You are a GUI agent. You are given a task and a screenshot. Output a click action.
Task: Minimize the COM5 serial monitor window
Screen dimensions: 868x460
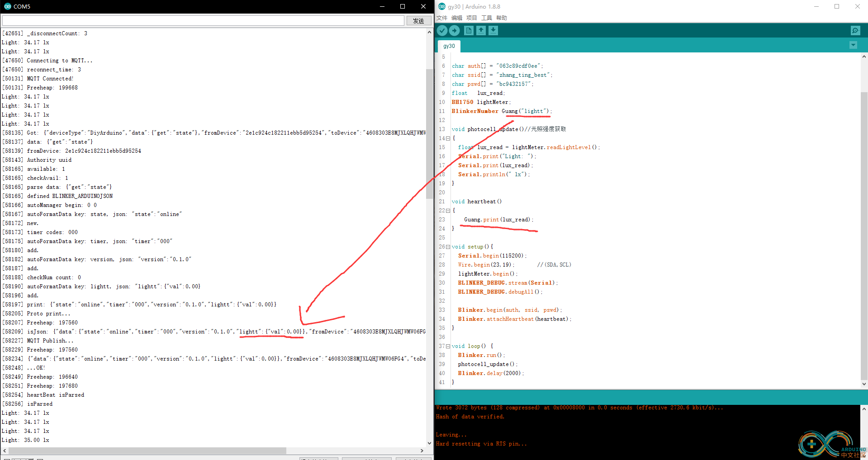pyautogui.click(x=382, y=6)
